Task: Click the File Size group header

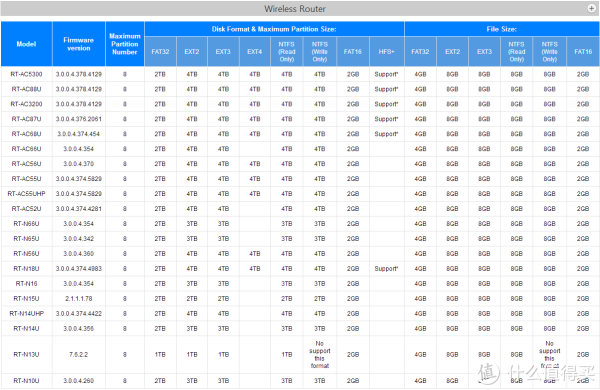Action: point(502,29)
